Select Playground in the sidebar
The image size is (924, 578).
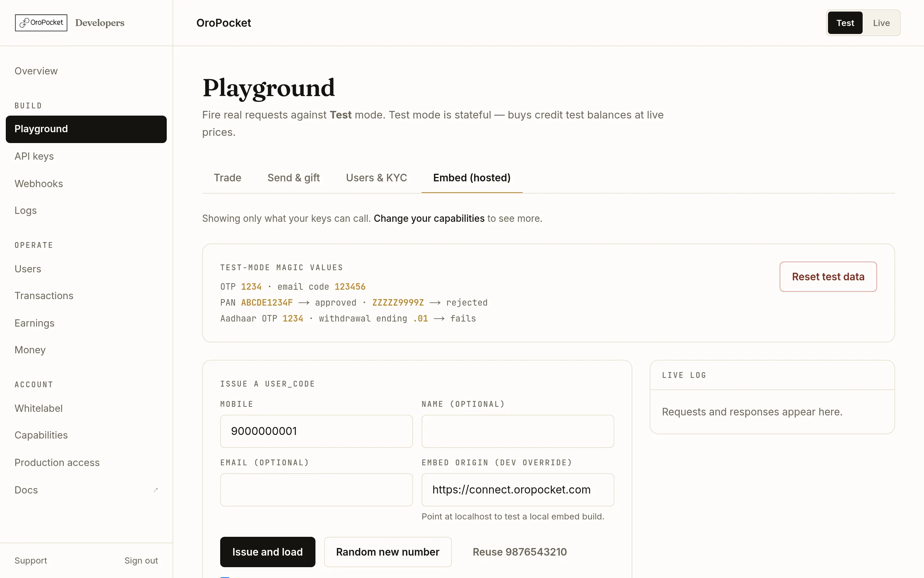[x=86, y=129]
